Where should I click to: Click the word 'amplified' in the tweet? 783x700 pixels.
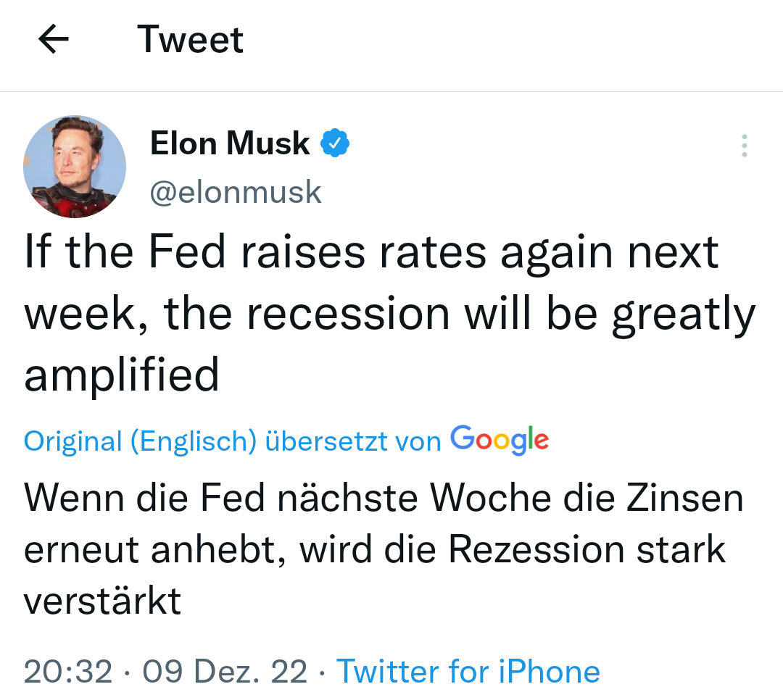pos(122,375)
